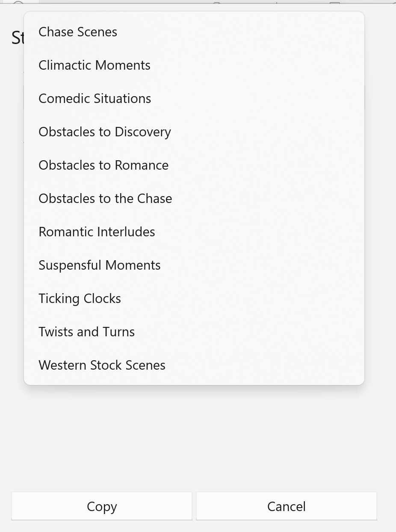Viewport: 396px width, 532px height.
Task: Select Chase Scenes from the list
Action: click(78, 32)
